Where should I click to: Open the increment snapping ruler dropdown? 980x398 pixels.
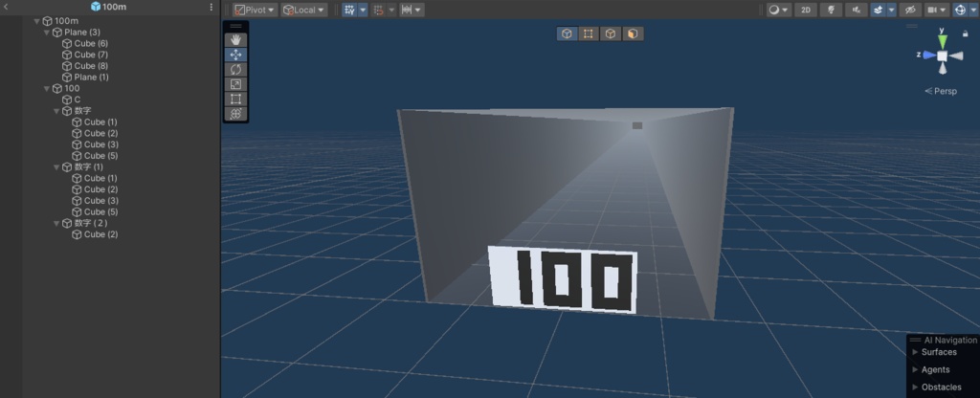[411, 10]
